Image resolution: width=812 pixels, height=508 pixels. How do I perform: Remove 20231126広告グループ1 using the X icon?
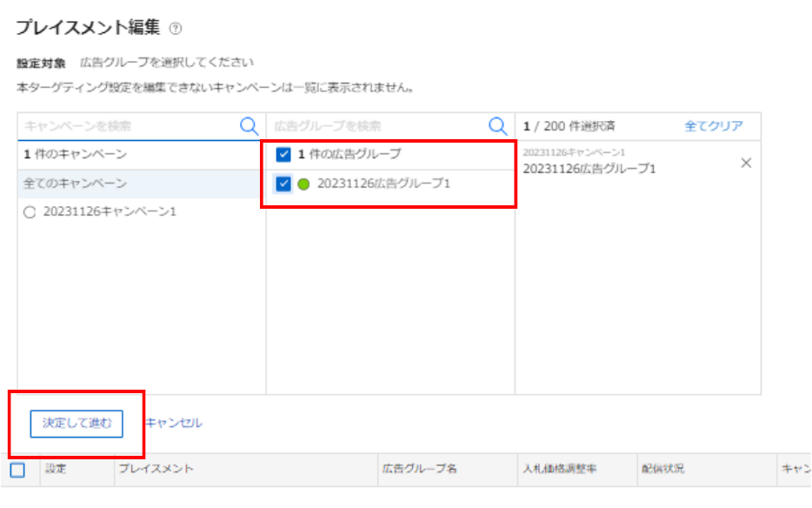[746, 163]
